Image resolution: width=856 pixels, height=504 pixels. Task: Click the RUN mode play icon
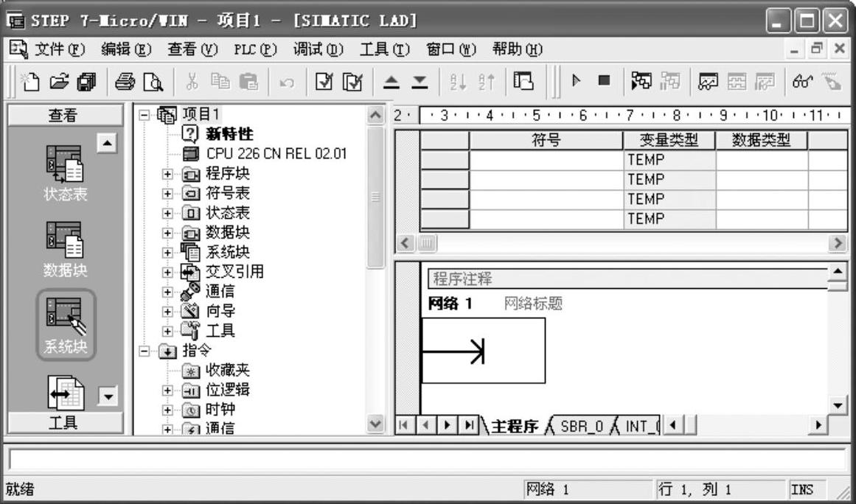[x=575, y=81]
